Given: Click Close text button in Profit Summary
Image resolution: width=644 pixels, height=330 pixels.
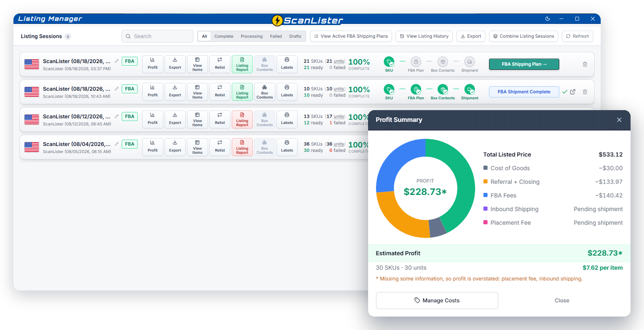Looking at the screenshot, I should coord(562,301).
